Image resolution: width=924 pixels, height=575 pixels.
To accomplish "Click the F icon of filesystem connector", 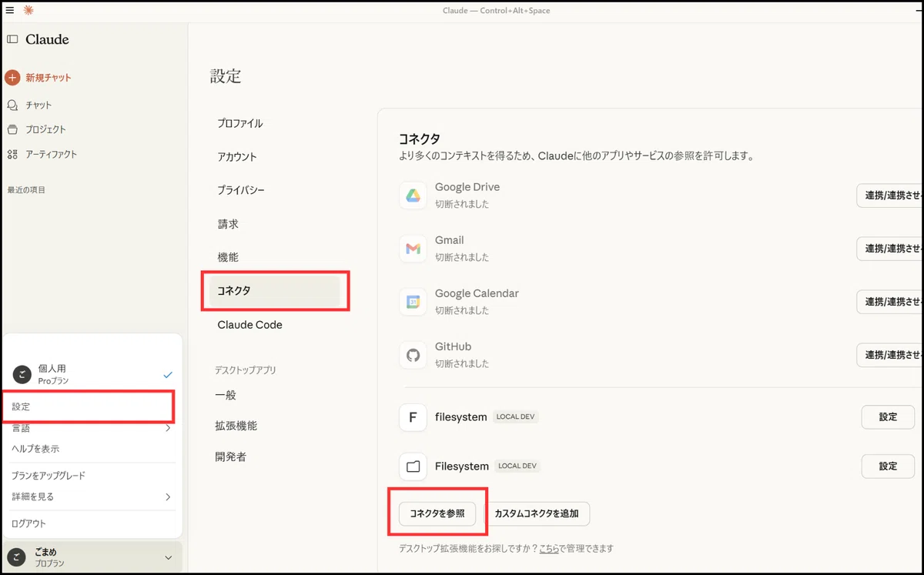I will pyautogui.click(x=413, y=417).
